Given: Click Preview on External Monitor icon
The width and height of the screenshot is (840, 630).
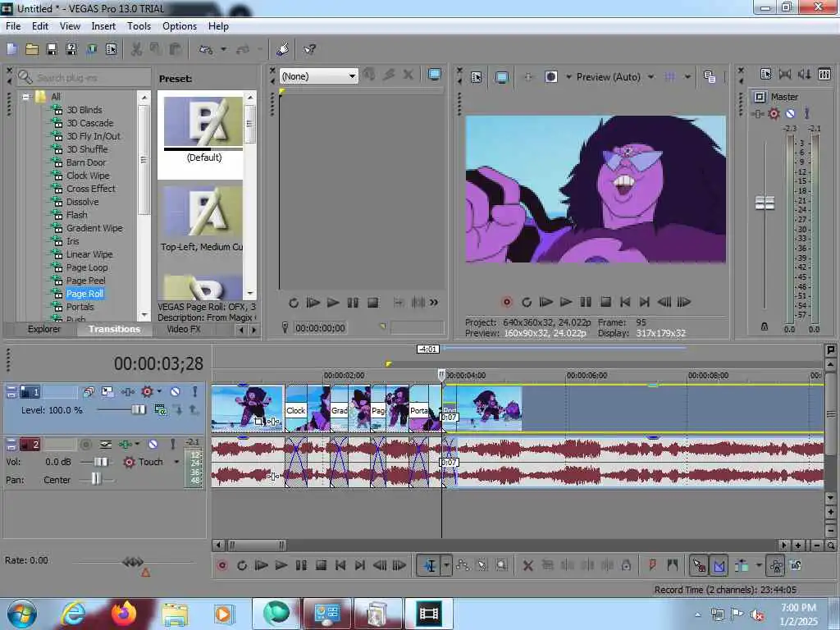Looking at the screenshot, I should [502, 77].
